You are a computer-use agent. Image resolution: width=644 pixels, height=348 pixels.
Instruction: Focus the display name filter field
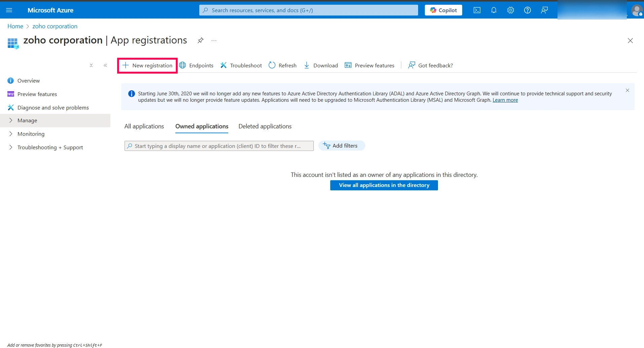[219, 146]
